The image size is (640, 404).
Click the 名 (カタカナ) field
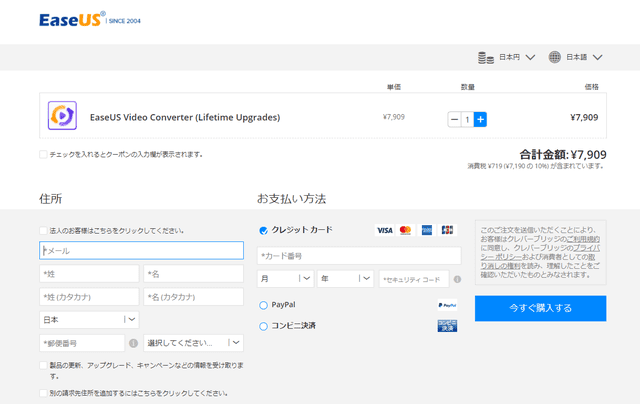point(193,297)
